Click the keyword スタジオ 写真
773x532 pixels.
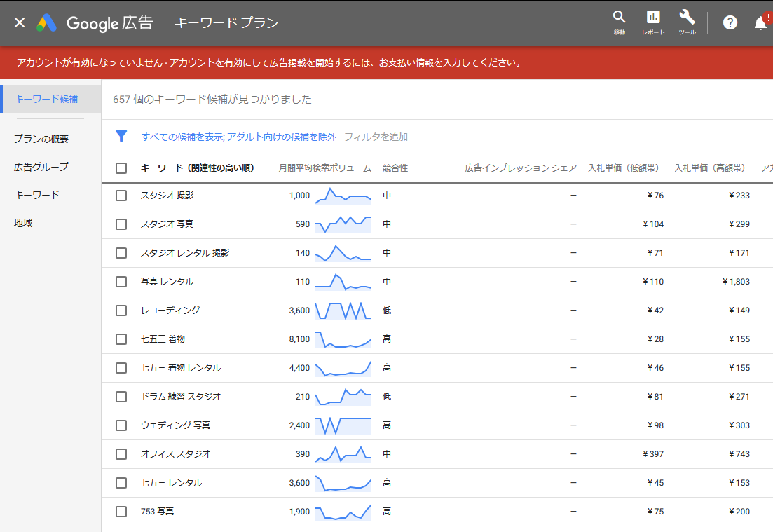(x=167, y=224)
